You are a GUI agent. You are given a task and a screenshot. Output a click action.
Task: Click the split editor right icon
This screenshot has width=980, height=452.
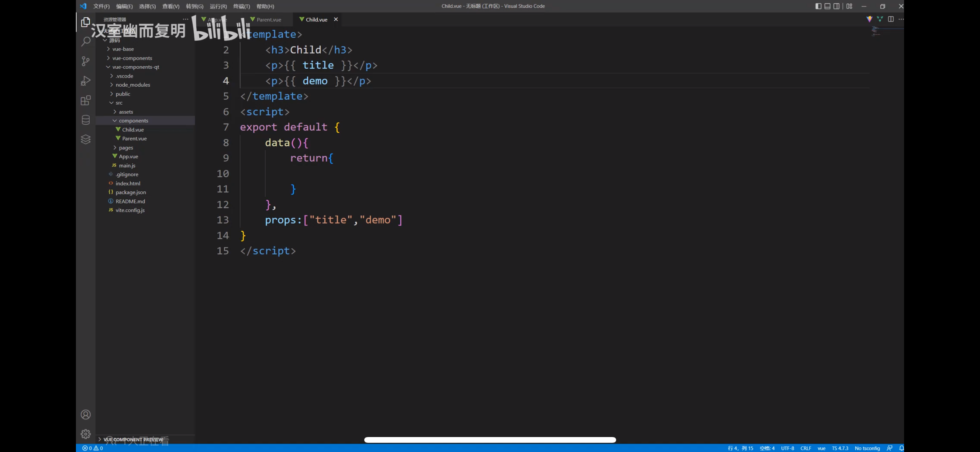pyautogui.click(x=891, y=19)
